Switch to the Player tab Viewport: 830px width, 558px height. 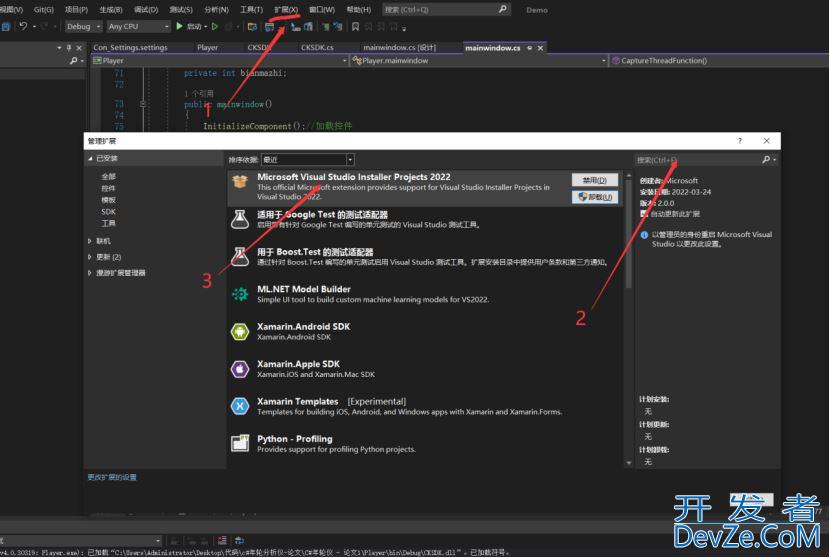tap(208, 48)
